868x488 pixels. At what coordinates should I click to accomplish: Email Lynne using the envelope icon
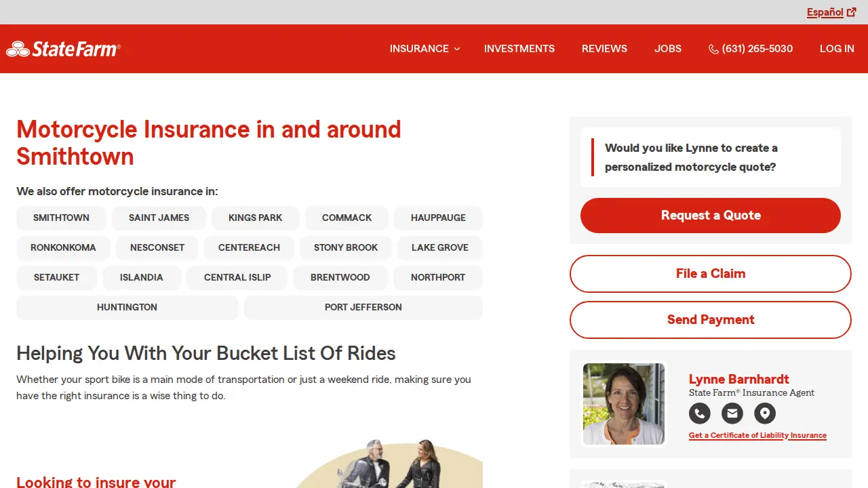[x=732, y=413]
